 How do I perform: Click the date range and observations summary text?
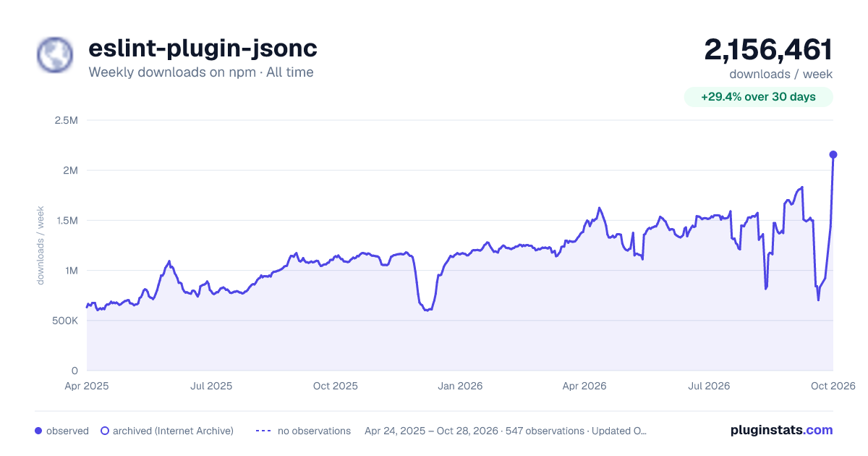(506, 431)
